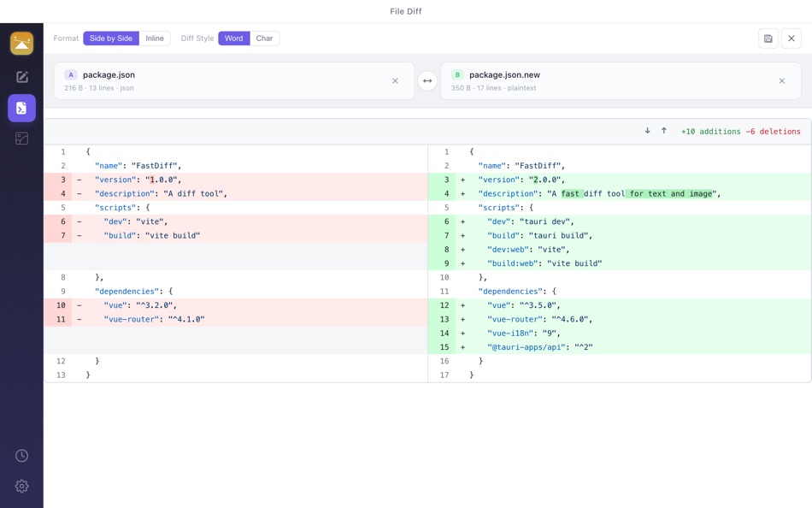812x508 pixels.
Task: Swap files A and B arrow icon
Action: tap(427, 81)
